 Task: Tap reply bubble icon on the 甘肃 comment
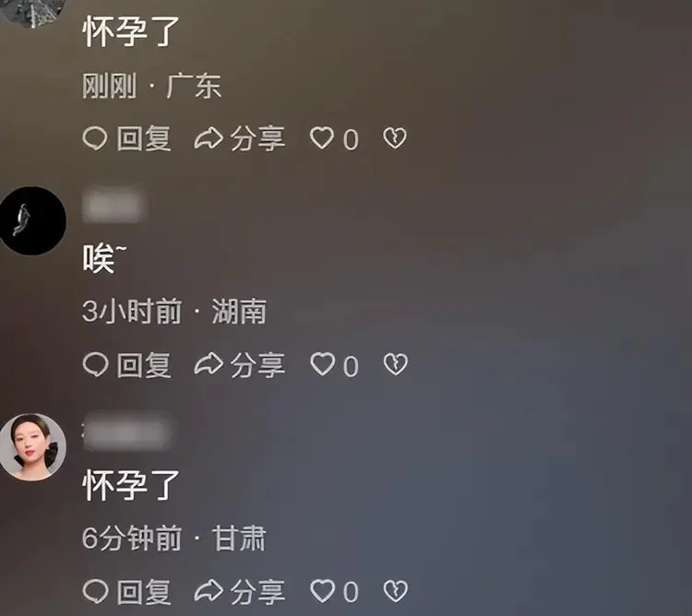tap(95, 591)
